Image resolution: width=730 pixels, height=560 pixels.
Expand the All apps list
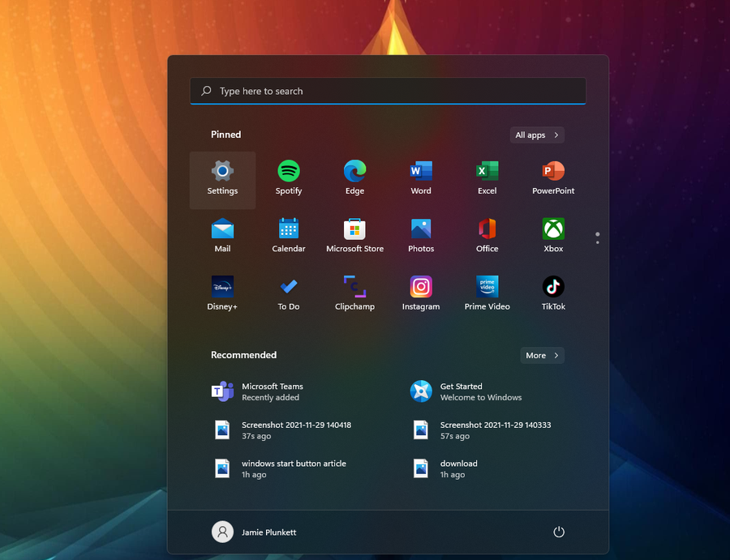pos(537,135)
